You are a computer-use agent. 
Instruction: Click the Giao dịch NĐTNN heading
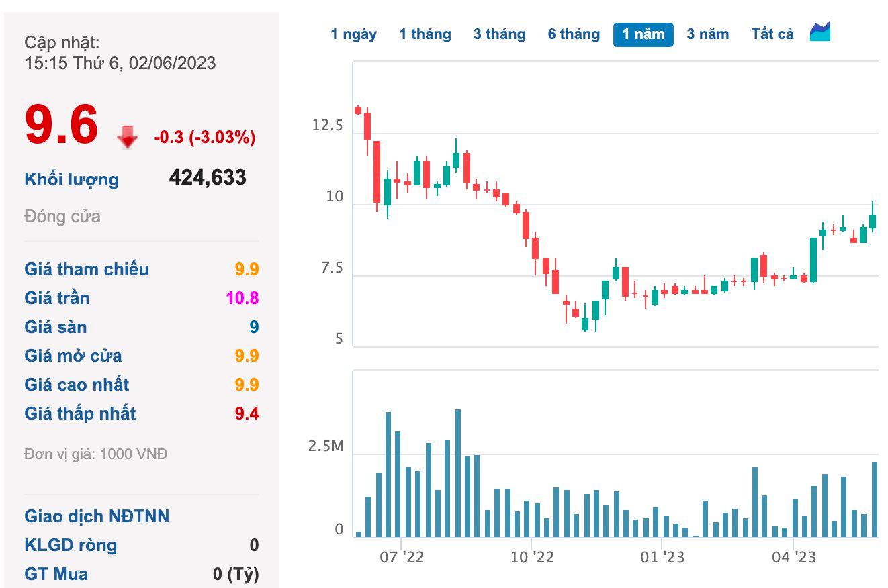tap(97, 516)
